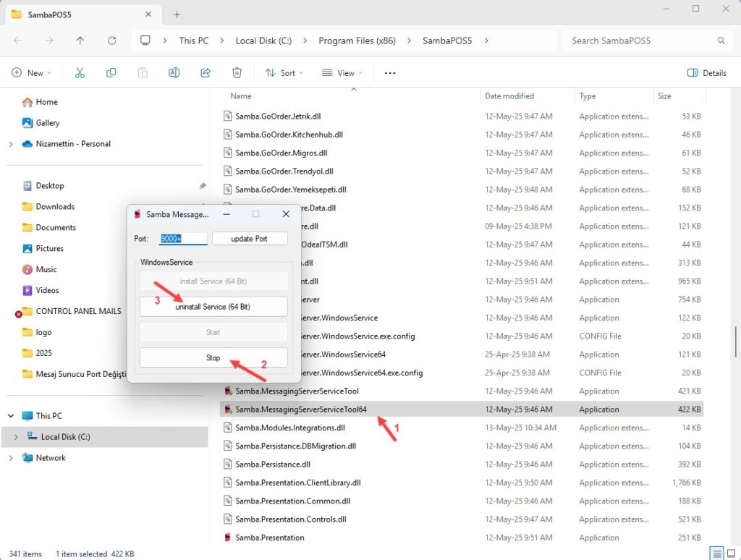
Task: Expand the Network tree node
Action: 11,458
